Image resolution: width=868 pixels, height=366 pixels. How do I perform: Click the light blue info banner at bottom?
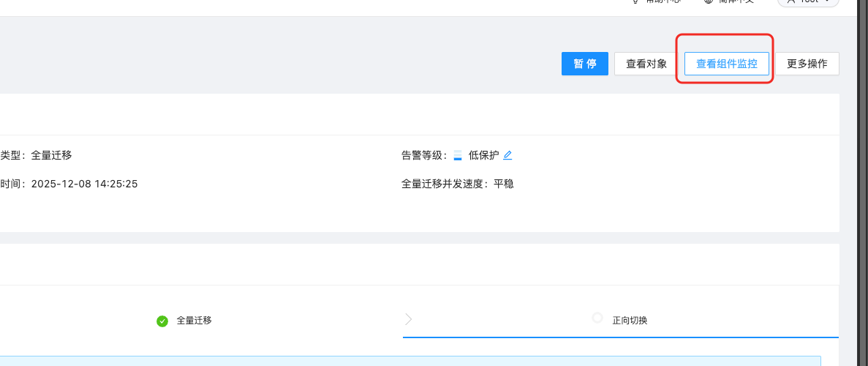[410, 361]
